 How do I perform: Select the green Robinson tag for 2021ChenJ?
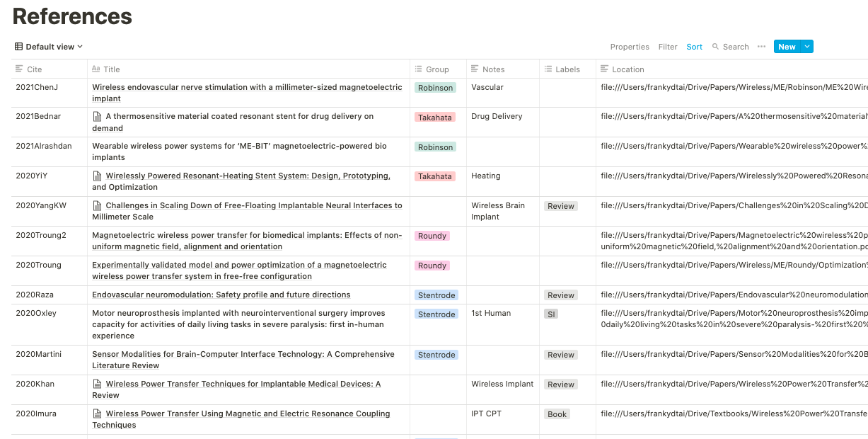435,88
